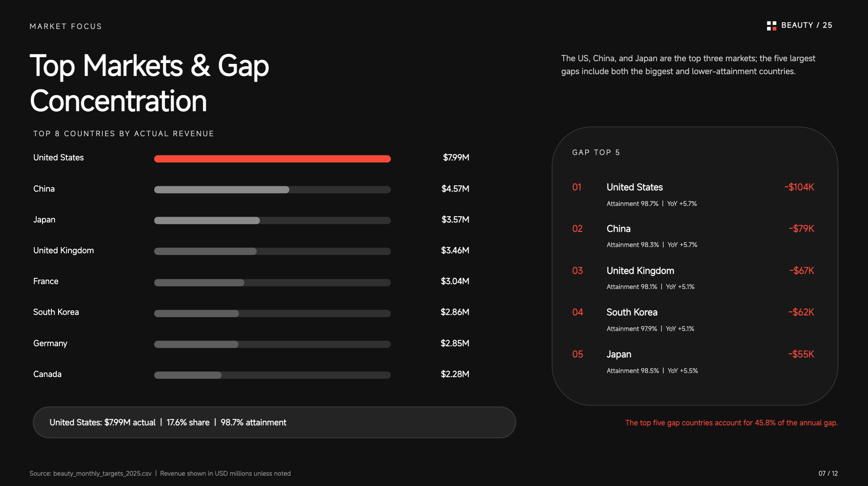Click the 'United States' label in revenue chart

59,157
